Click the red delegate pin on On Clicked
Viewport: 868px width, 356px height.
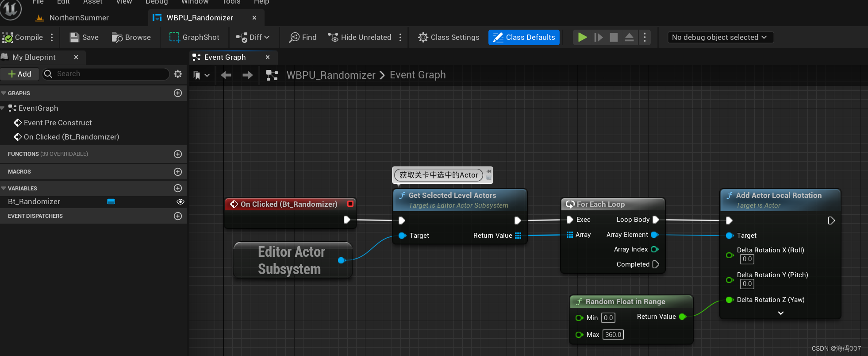click(350, 204)
